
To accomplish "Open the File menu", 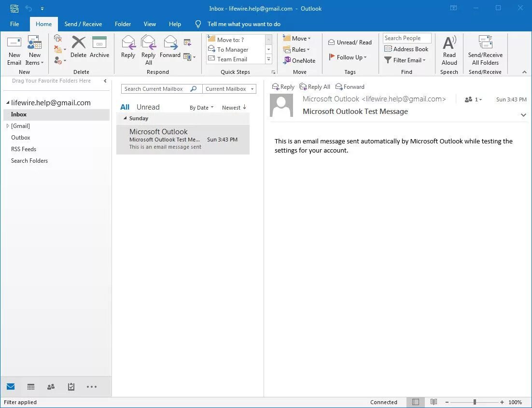I will point(14,24).
